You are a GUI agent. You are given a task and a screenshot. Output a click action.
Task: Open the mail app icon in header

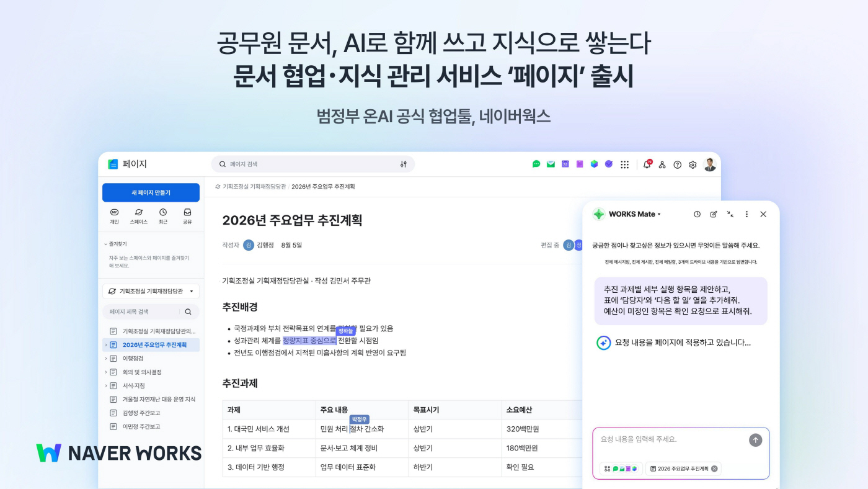pos(551,164)
